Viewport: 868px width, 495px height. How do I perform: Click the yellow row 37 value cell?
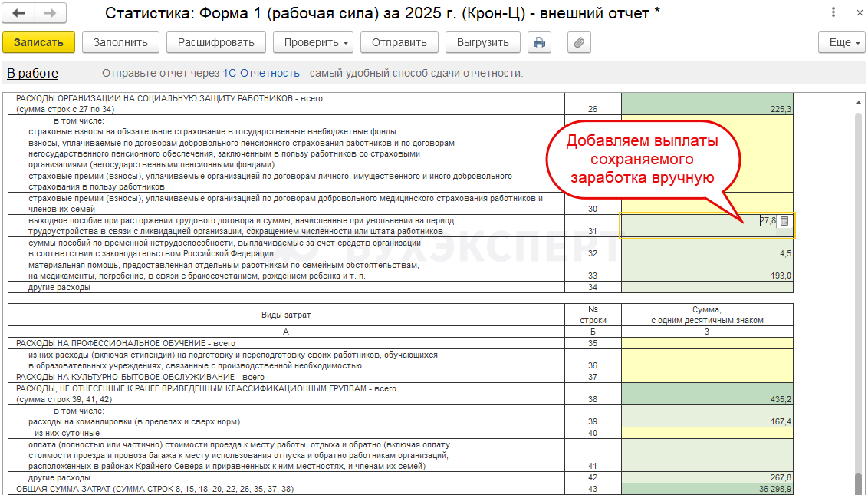tap(708, 377)
